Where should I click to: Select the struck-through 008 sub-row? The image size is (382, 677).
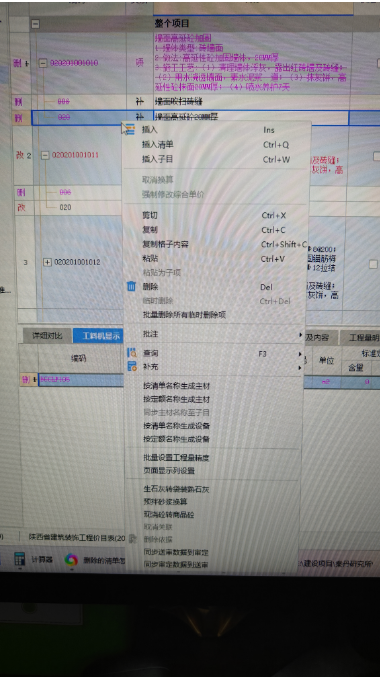click(63, 102)
